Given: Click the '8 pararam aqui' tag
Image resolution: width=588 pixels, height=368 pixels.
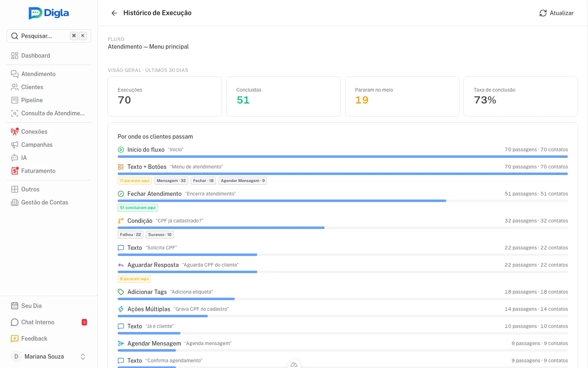Looking at the screenshot, I should 134,279.
